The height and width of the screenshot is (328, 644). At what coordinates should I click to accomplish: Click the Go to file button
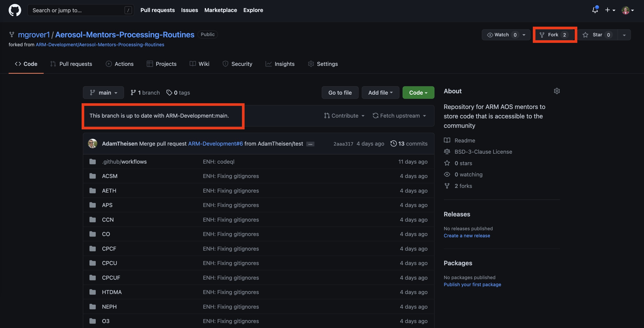(340, 93)
